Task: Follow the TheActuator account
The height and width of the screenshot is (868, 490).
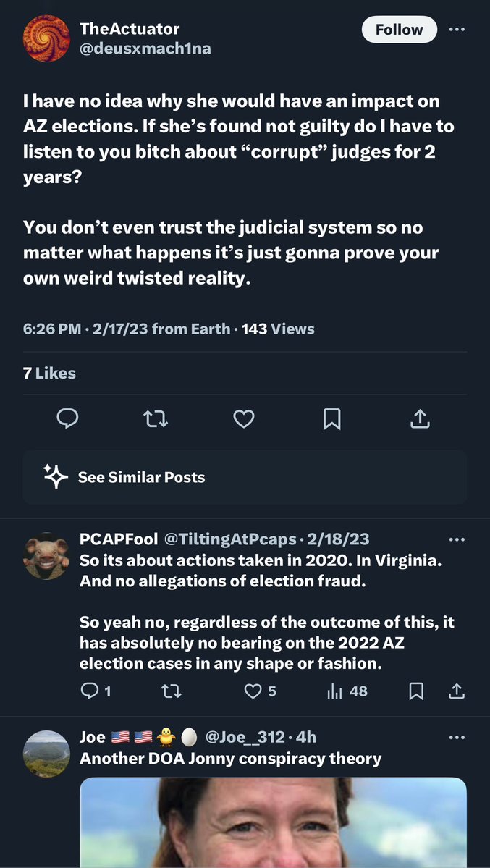Action: [x=399, y=30]
